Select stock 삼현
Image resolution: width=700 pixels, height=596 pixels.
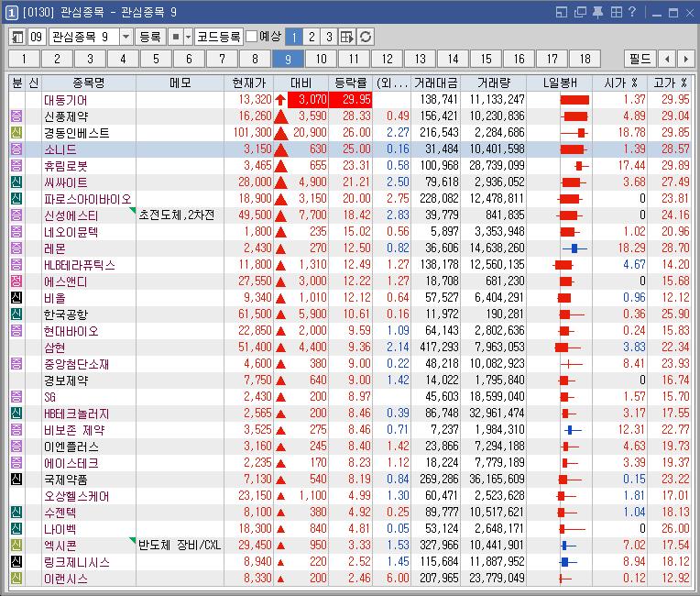tap(54, 348)
